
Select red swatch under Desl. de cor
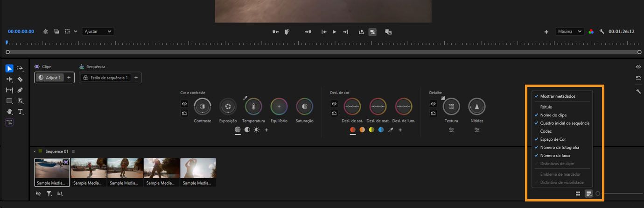353,129
